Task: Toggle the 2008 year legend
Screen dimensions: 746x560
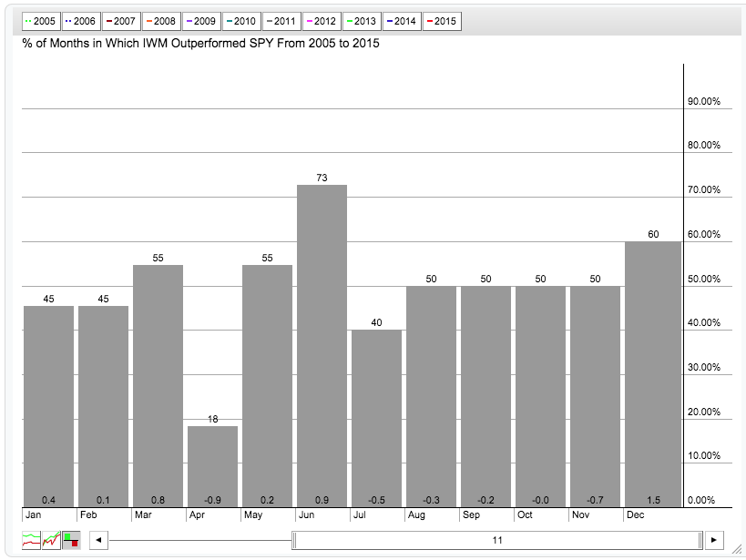Action: tap(161, 22)
